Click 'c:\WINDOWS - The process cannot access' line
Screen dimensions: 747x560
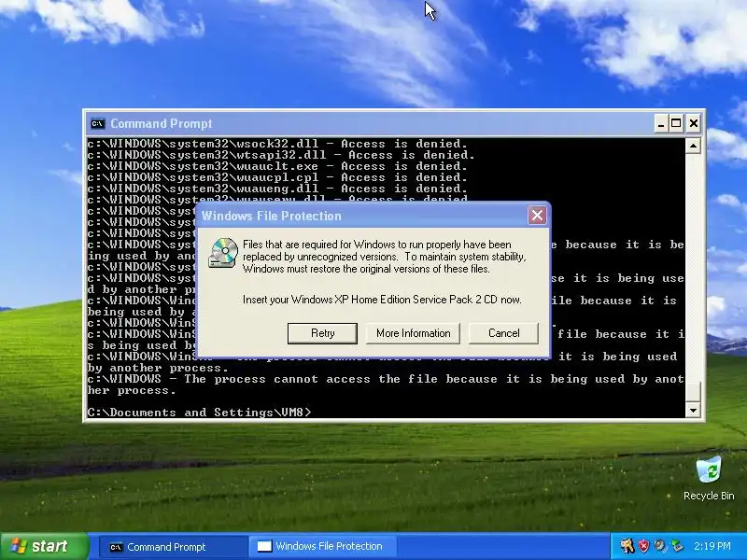(386, 379)
